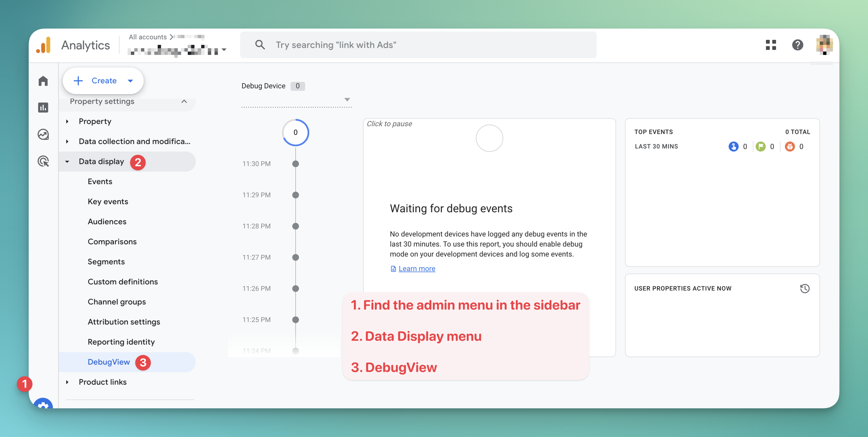Open Custom definitions
Screen dimensions: 868x437
(x=123, y=282)
